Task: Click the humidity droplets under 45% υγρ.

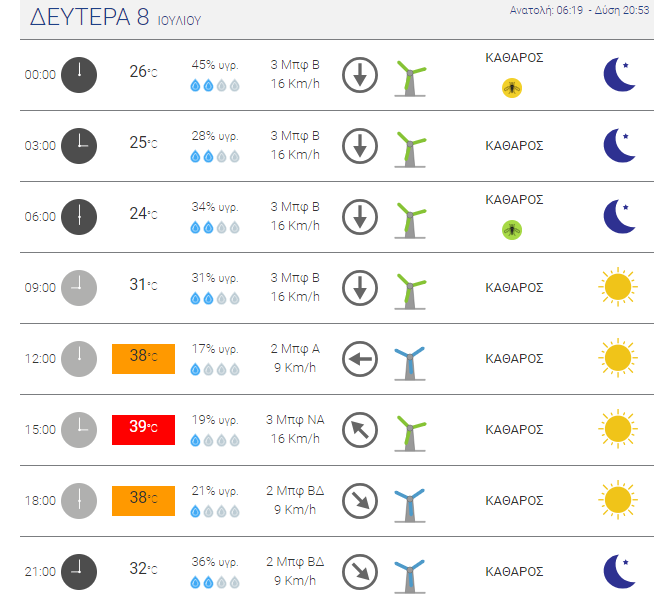Action: tap(215, 85)
